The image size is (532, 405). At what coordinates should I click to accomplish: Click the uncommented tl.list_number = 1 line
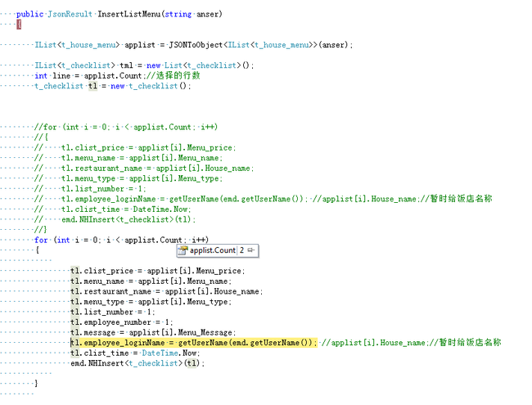113,312
